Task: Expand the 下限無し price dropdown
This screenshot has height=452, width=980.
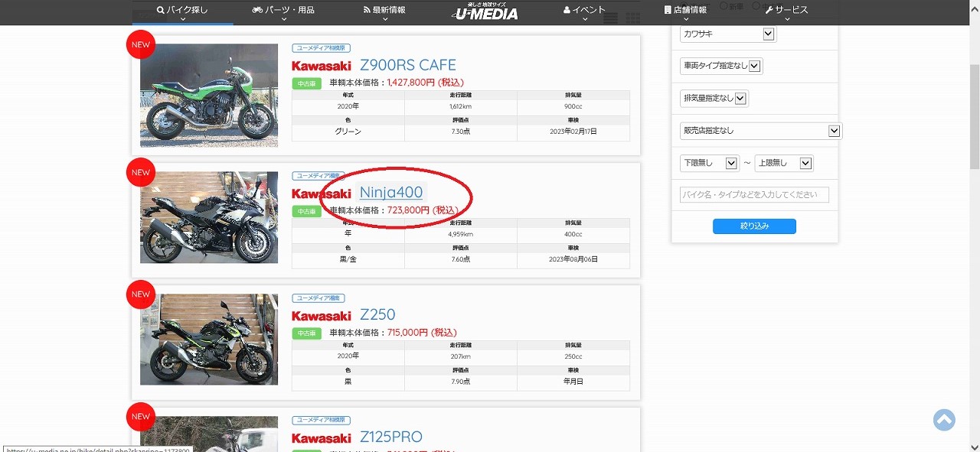Action: coord(709,163)
